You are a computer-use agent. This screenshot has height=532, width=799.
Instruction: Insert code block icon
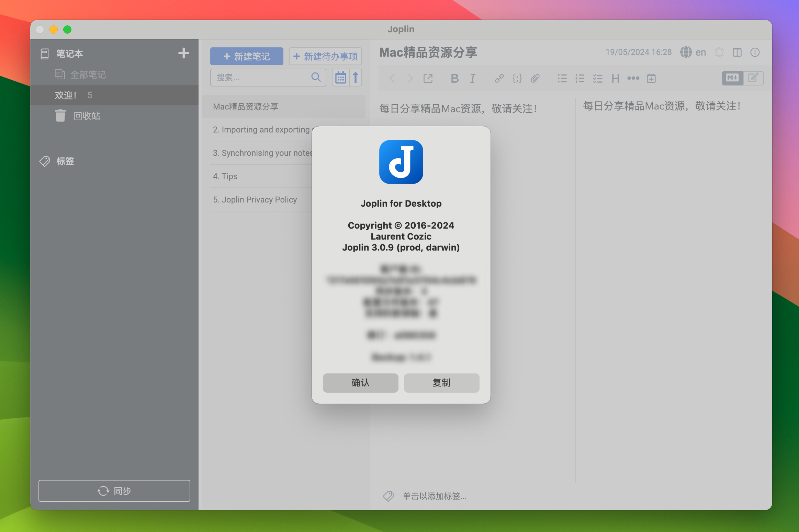(517, 79)
